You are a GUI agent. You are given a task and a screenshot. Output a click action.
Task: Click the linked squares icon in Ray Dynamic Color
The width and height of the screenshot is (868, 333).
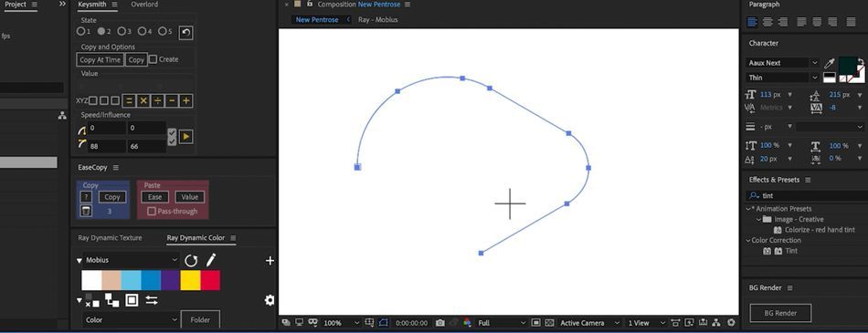(111, 300)
